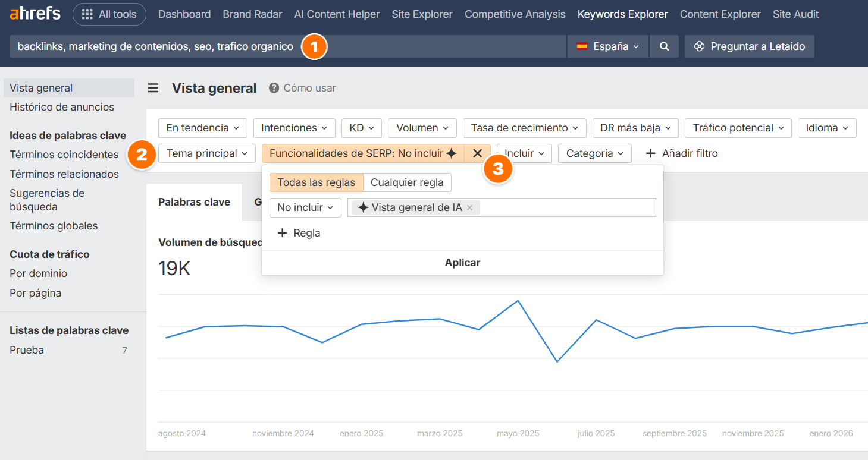Click the mayo 2025 axis label
Viewport: 868px width, 460px height.
coord(518,433)
